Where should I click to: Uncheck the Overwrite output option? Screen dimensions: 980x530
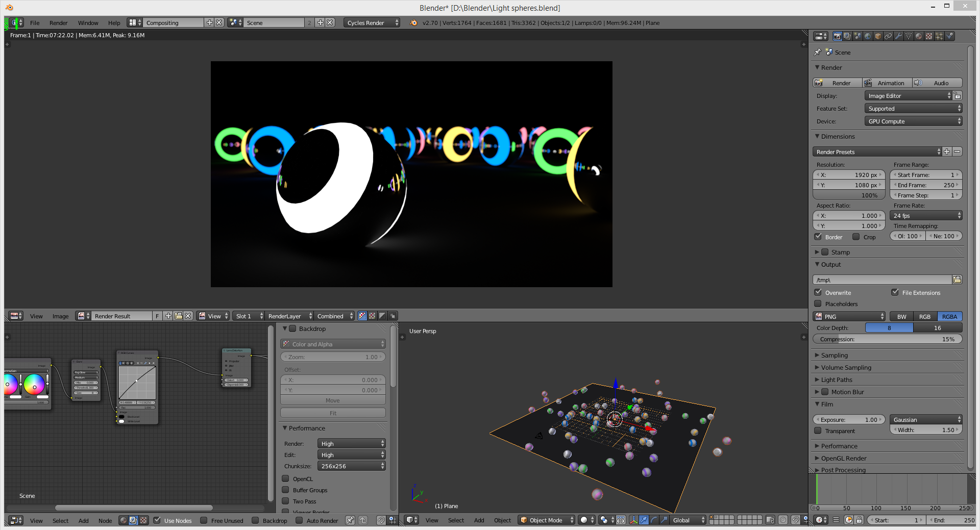[818, 292]
